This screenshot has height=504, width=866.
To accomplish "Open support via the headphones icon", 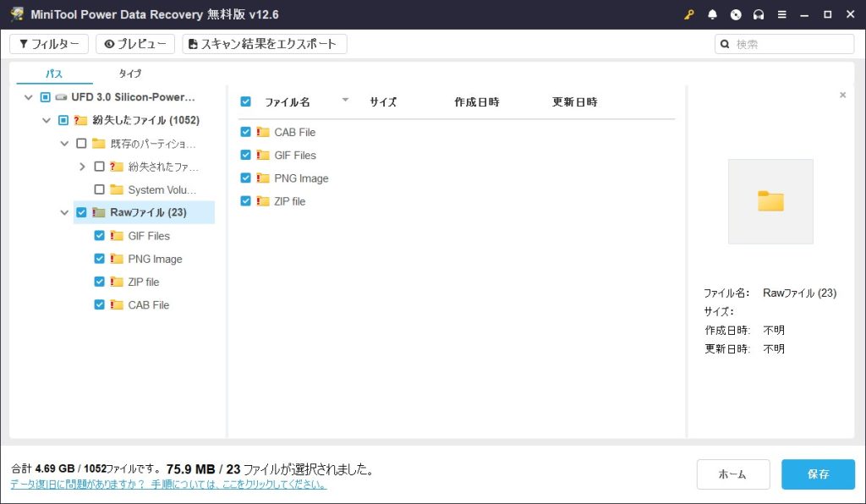I will (759, 14).
